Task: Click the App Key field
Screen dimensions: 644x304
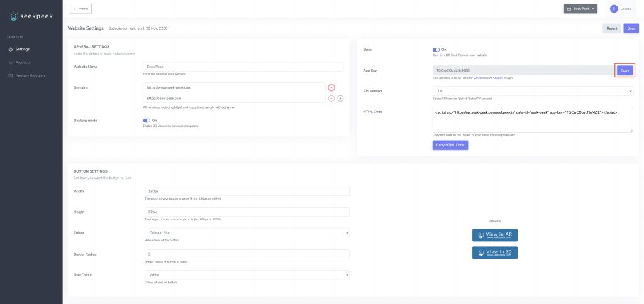Action: click(x=524, y=70)
